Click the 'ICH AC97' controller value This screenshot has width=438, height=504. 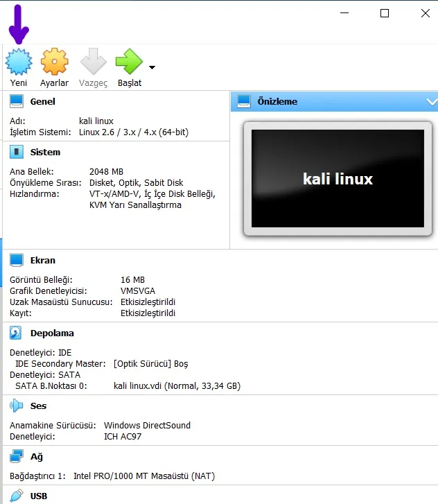pyautogui.click(x=123, y=437)
